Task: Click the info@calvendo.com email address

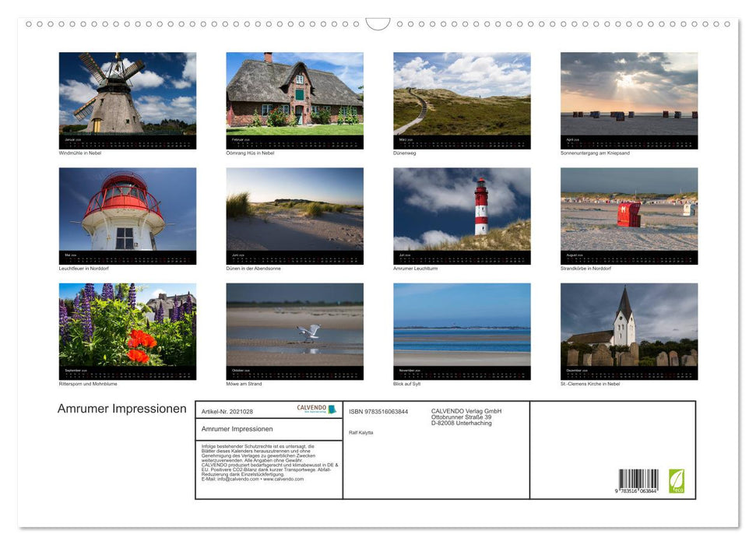Action: (237, 480)
